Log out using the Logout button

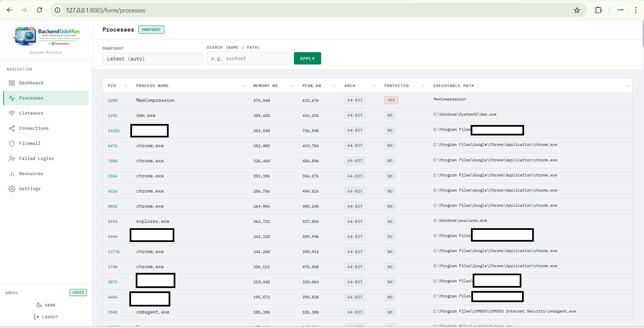pos(46,317)
